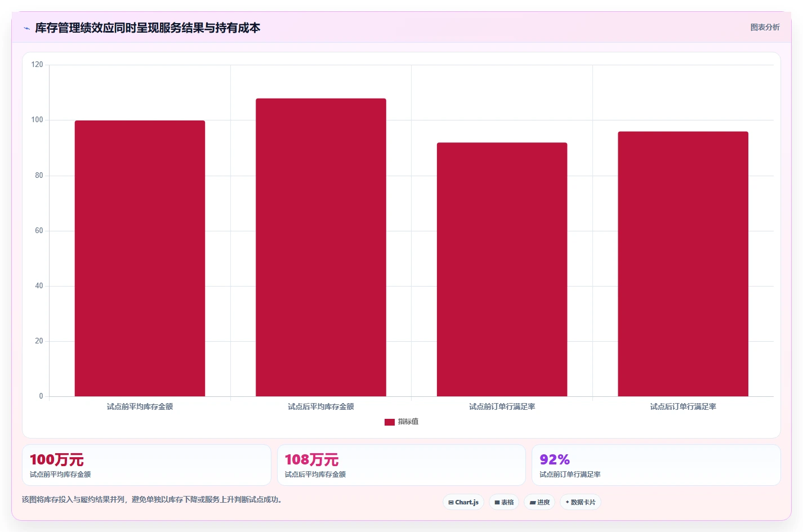The image size is (803, 532).
Task: Select the 进度 tag
Action: (x=539, y=502)
